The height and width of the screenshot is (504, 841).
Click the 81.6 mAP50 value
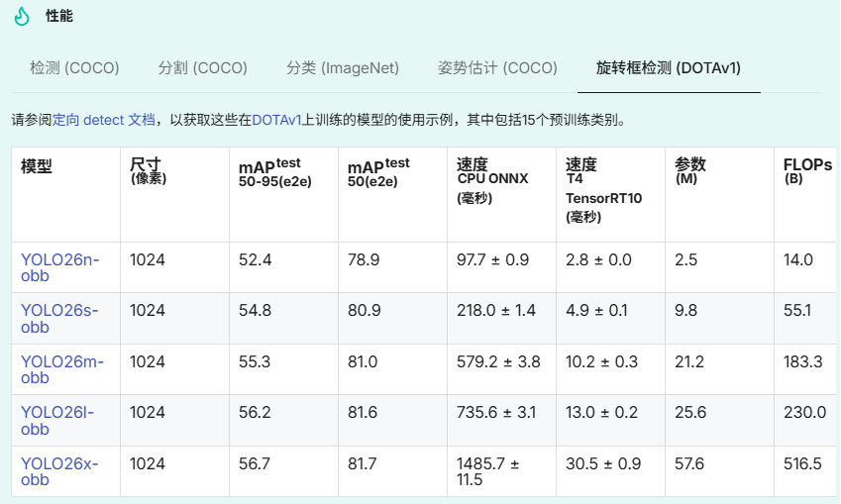tap(363, 412)
